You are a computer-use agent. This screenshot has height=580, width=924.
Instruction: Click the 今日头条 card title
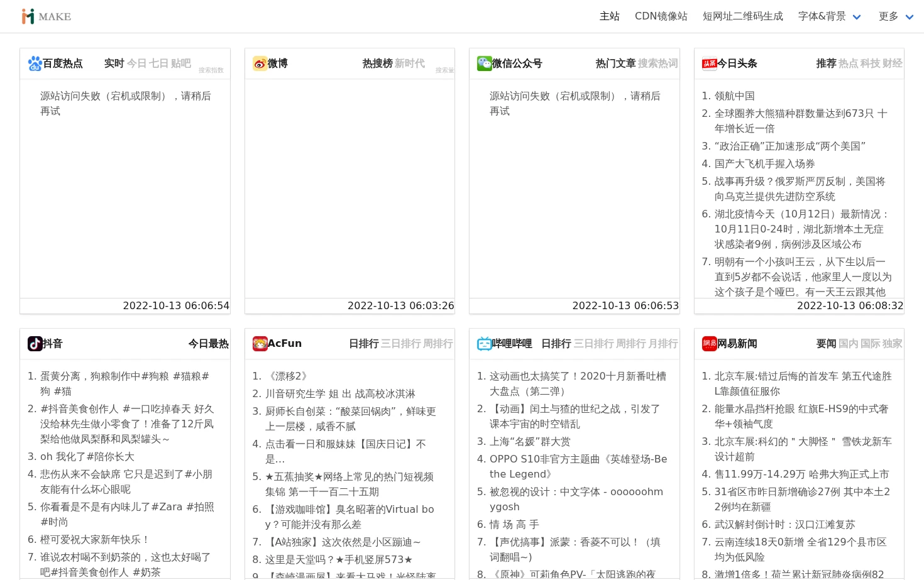coord(737,63)
